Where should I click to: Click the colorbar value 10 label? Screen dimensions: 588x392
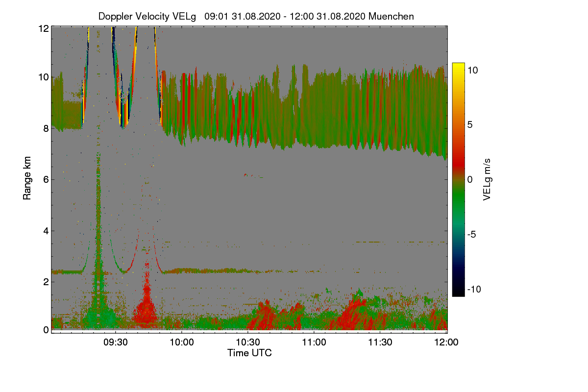pyautogui.click(x=473, y=70)
